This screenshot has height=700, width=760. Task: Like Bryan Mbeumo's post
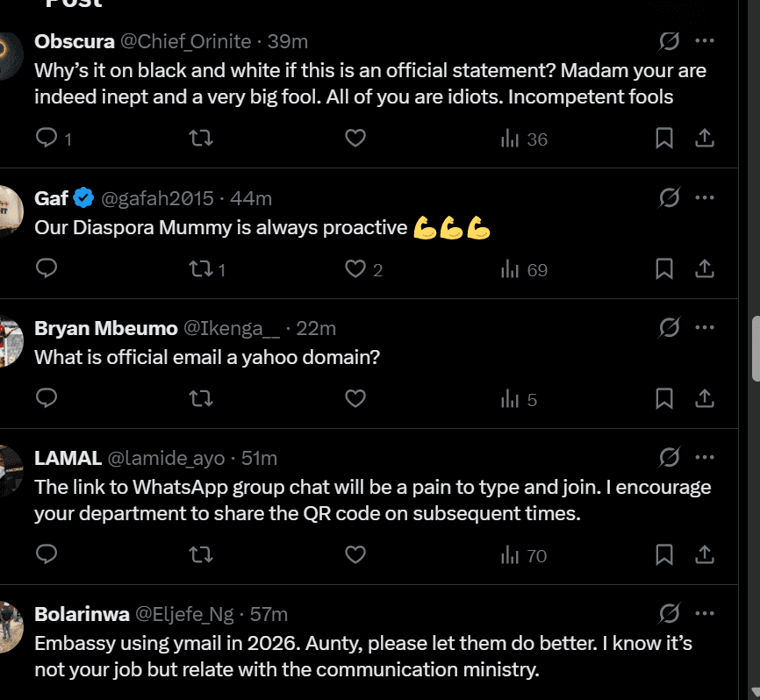(x=355, y=399)
